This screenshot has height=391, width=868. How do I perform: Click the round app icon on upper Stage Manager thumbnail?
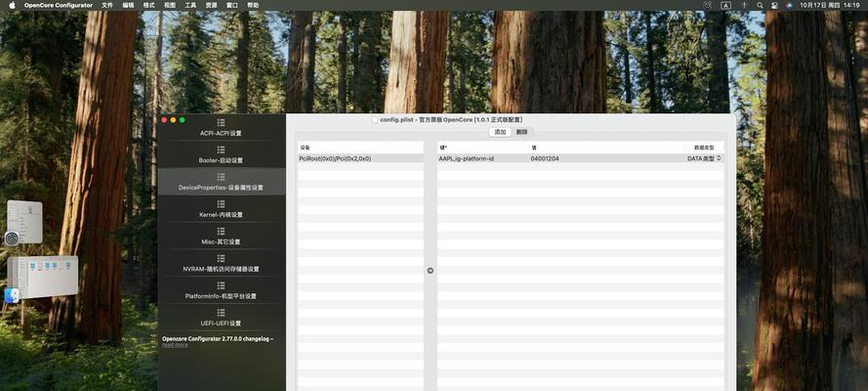[x=12, y=239]
